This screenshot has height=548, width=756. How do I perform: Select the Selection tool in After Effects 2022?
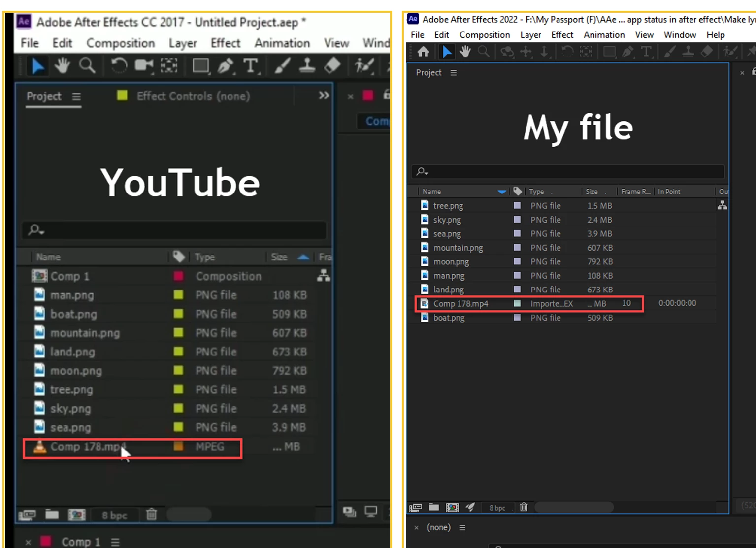tap(447, 52)
